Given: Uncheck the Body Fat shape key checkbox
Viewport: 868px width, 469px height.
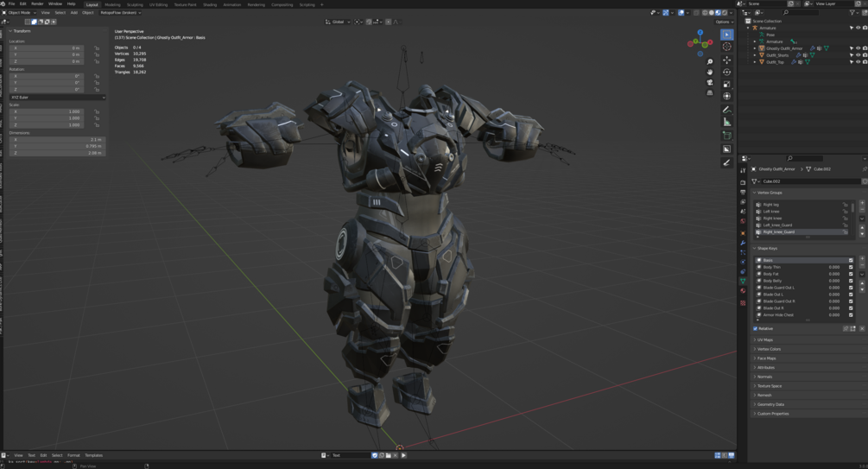Looking at the screenshot, I should click(x=851, y=274).
